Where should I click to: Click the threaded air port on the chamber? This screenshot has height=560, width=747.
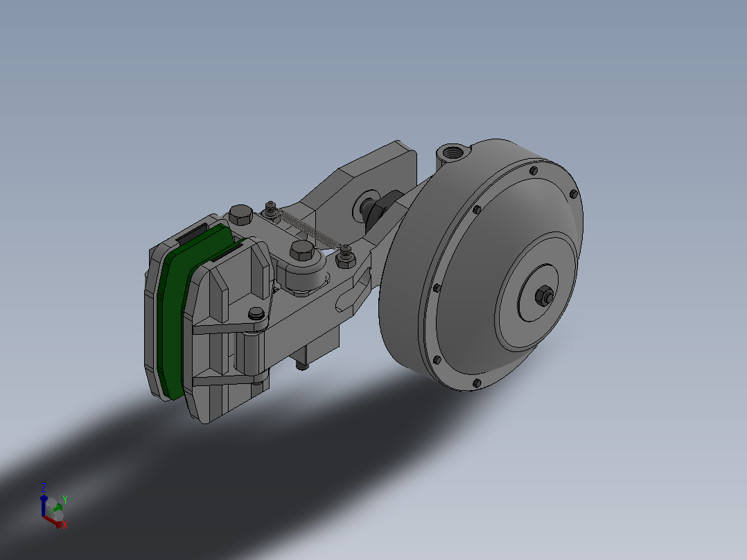pos(450,153)
